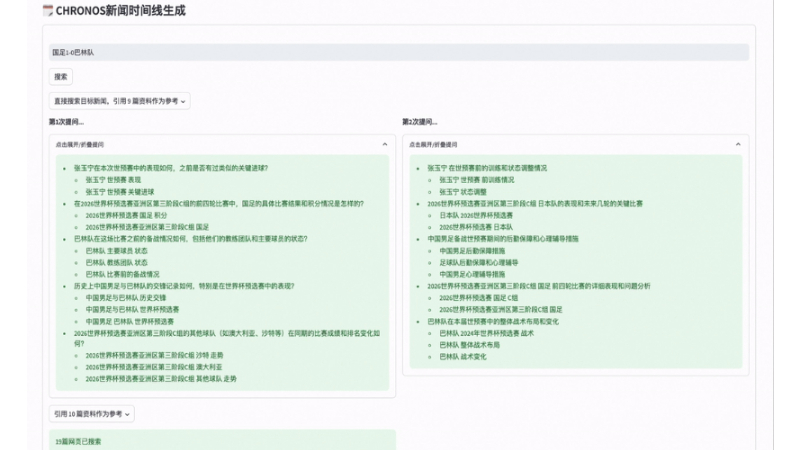Click the query field containing 国足1-0巴林队
Screen dimensions: 800x450
pyautogui.click(x=399, y=52)
